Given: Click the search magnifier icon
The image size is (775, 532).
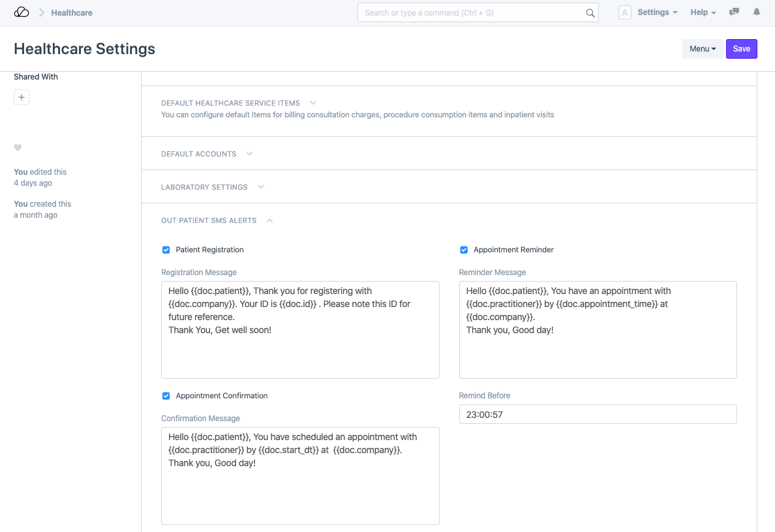Looking at the screenshot, I should 590,13.
